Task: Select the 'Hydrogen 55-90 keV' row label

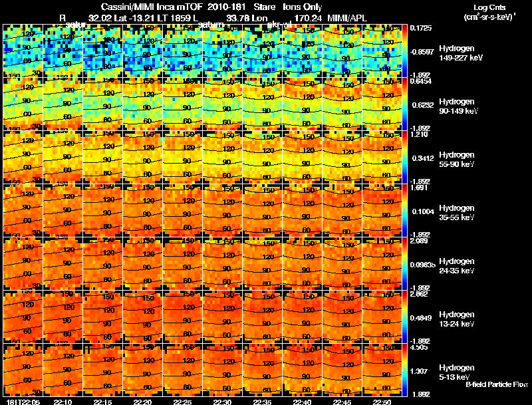Action: point(457,160)
